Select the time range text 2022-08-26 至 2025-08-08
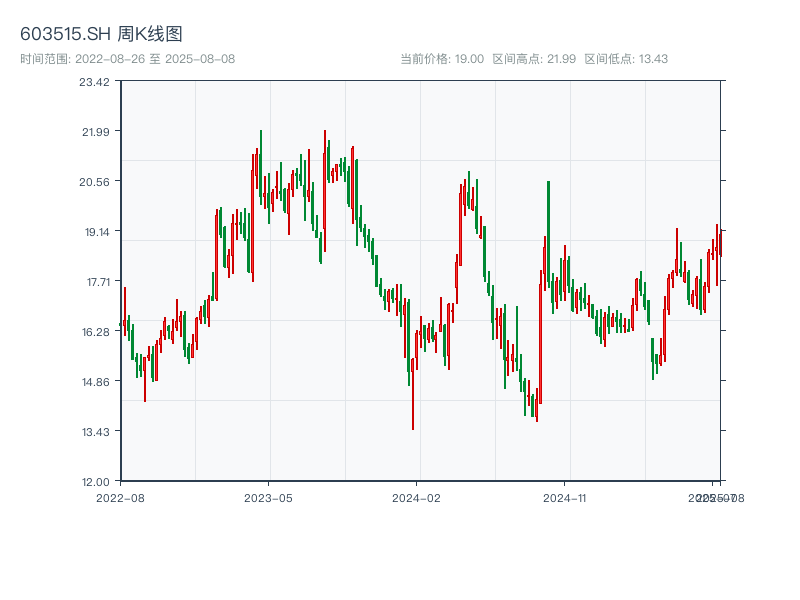800x600 pixels. (155, 59)
